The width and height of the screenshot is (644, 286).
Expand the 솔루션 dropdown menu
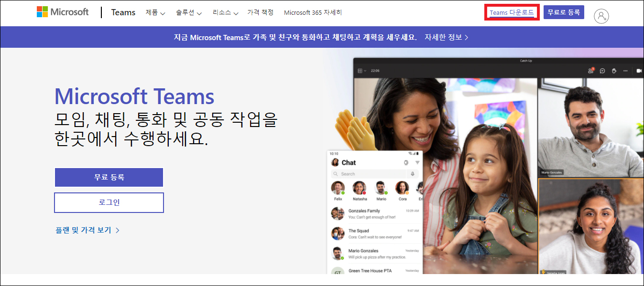(189, 12)
